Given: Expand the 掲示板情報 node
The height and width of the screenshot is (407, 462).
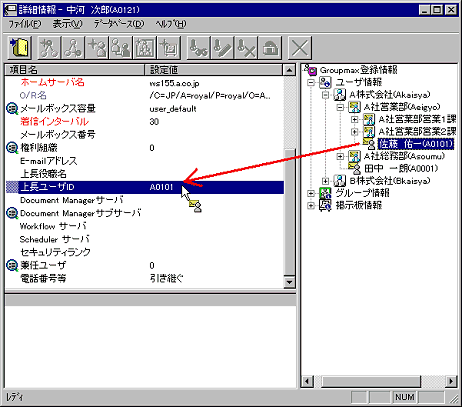Looking at the screenshot, I should (311, 205).
